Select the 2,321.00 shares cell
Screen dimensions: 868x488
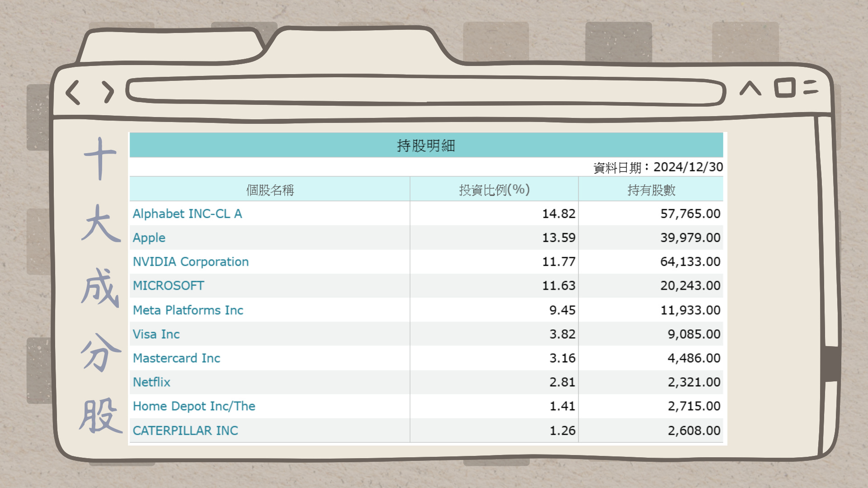click(651, 382)
